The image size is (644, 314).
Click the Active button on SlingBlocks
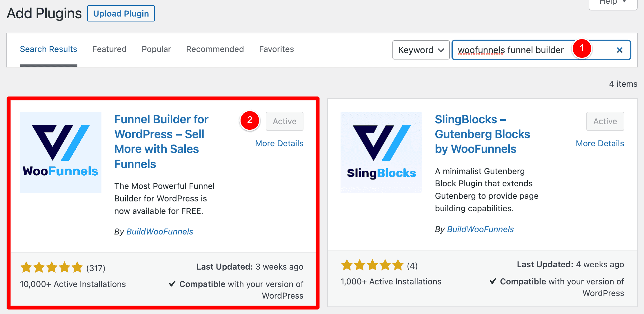605,121
